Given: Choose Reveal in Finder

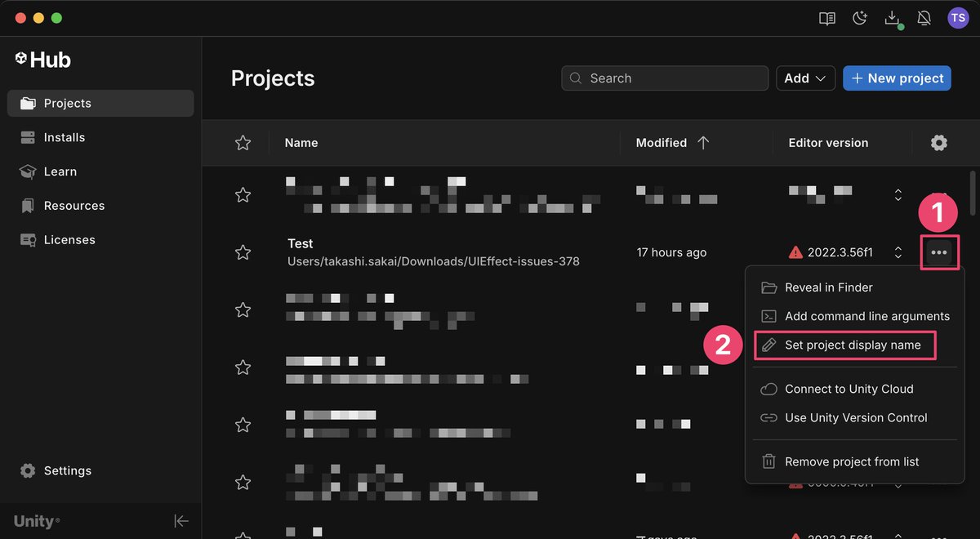Looking at the screenshot, I should tap(854, 287).
